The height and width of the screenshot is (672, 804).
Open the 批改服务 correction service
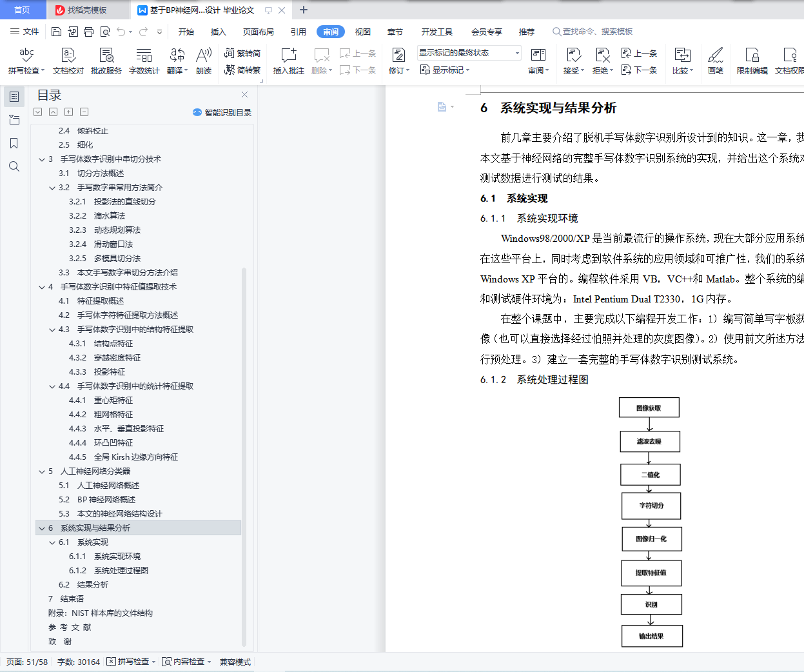[106, 61]
